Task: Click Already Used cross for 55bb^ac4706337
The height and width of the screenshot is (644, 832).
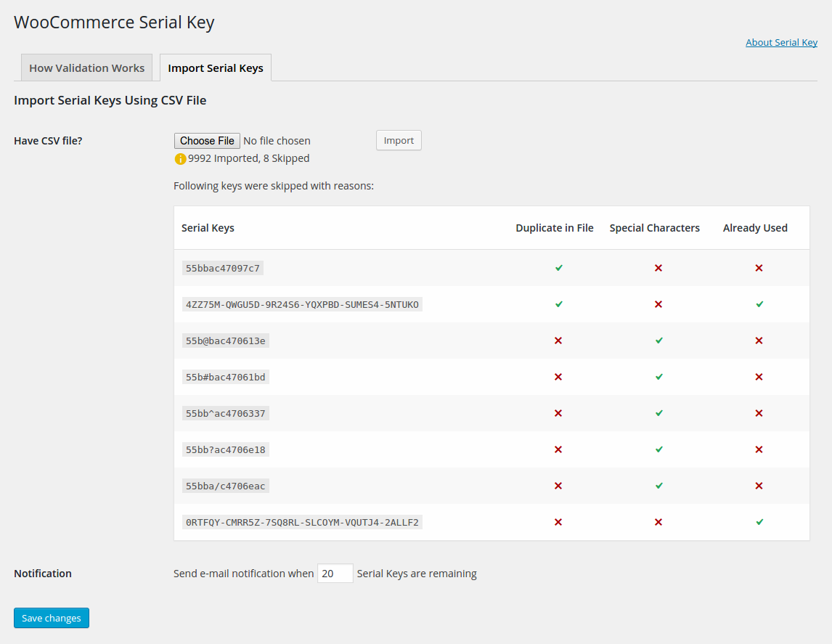Action: [759, 413]
